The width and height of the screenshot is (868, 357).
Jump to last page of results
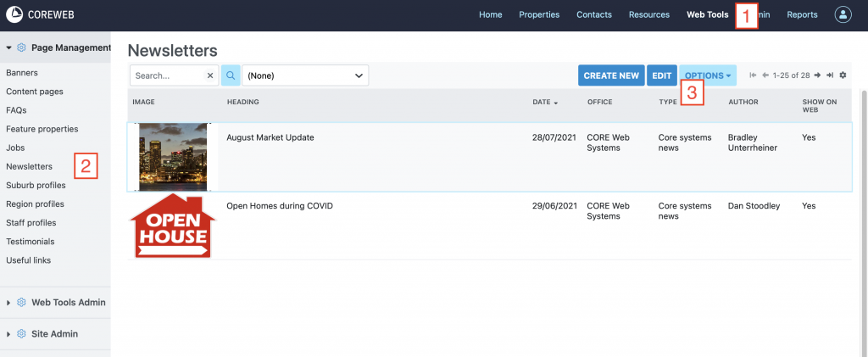coord(830,75)
